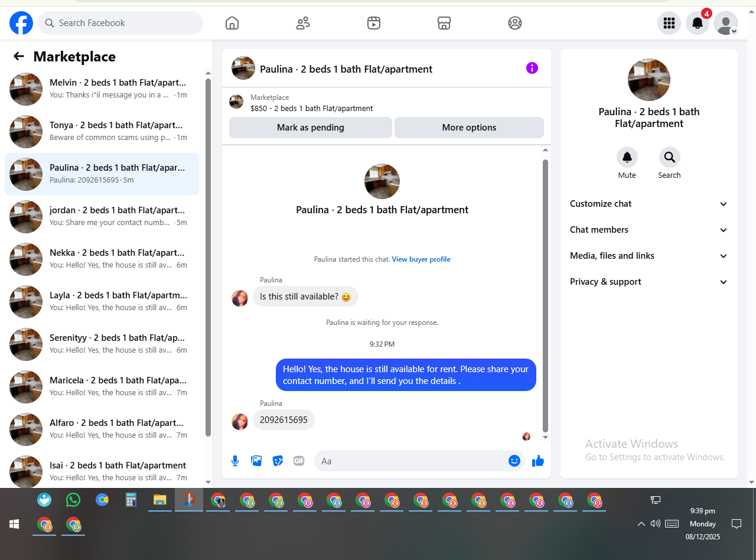Open Serenityy's chat in the list
The height and width of the screenshot is (560, 756).
pyautogui.click(x=102, y=344)
